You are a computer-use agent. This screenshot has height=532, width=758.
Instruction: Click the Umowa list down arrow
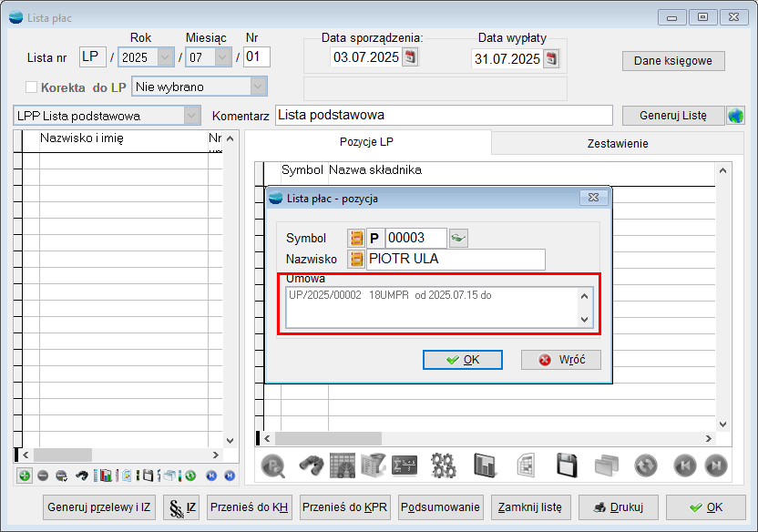point(585,320)
